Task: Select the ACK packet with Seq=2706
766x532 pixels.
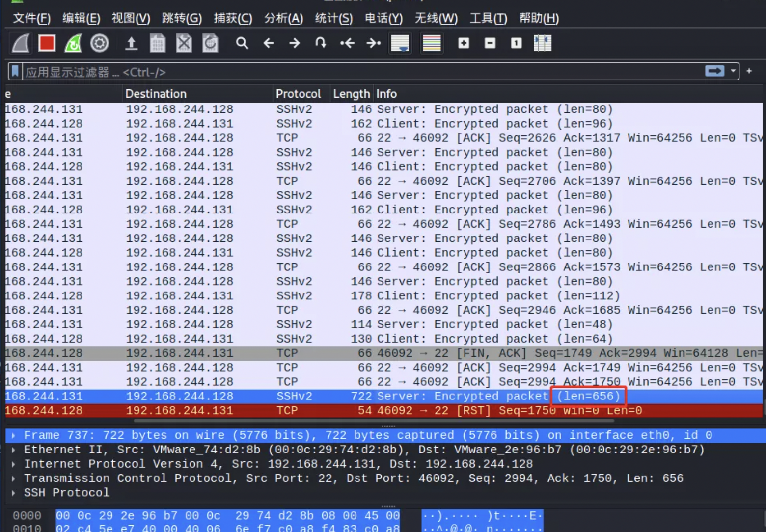Action: 384,181
